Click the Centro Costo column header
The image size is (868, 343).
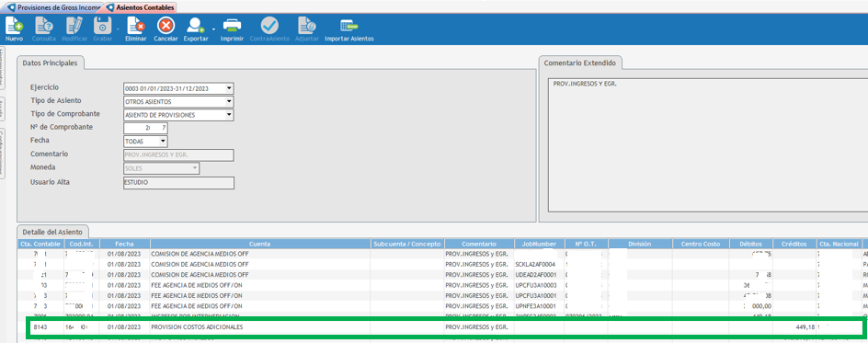701,244
